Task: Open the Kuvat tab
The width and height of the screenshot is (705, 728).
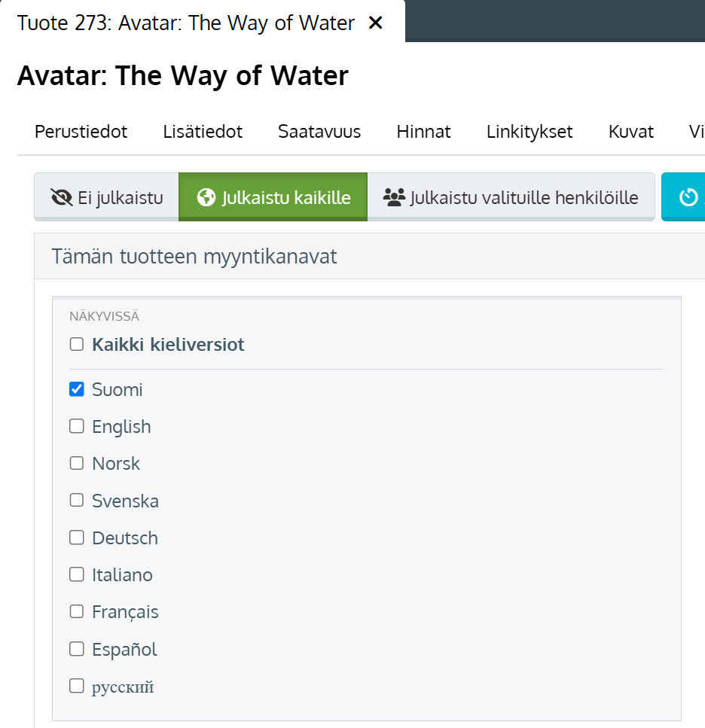Action: (630, 132)
